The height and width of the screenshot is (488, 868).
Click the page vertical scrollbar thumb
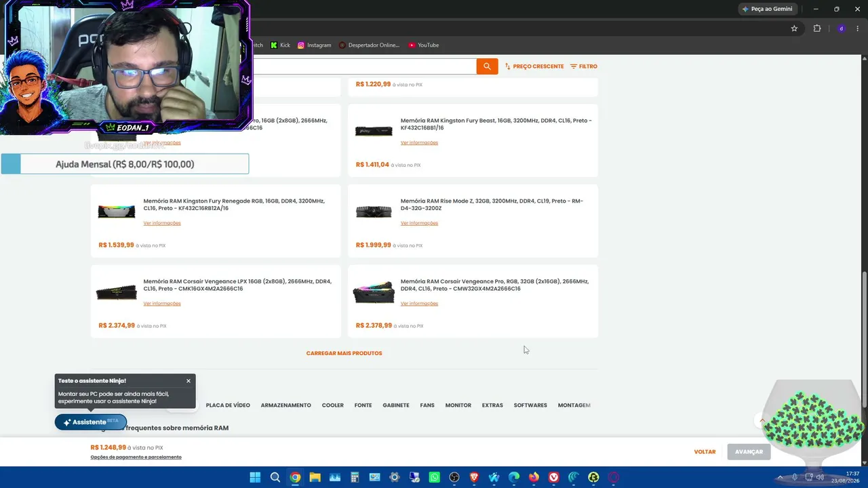[x=864, y=339]
